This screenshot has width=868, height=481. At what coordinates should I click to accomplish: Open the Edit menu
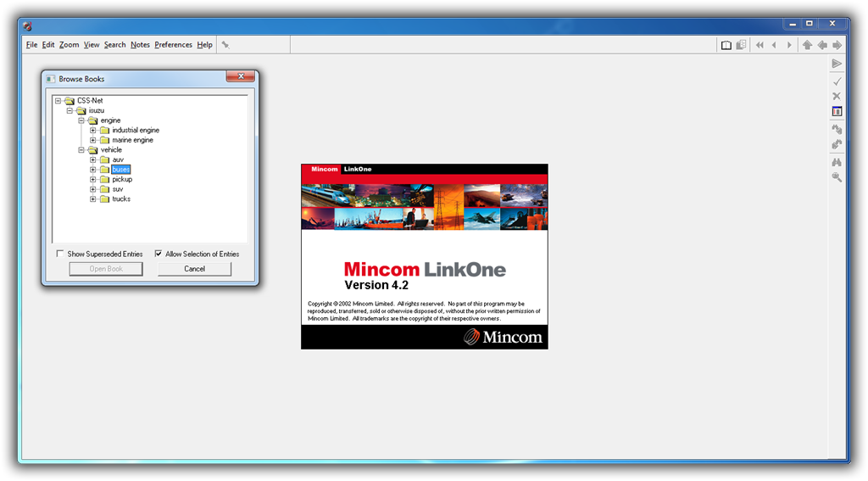coord(48,45)
